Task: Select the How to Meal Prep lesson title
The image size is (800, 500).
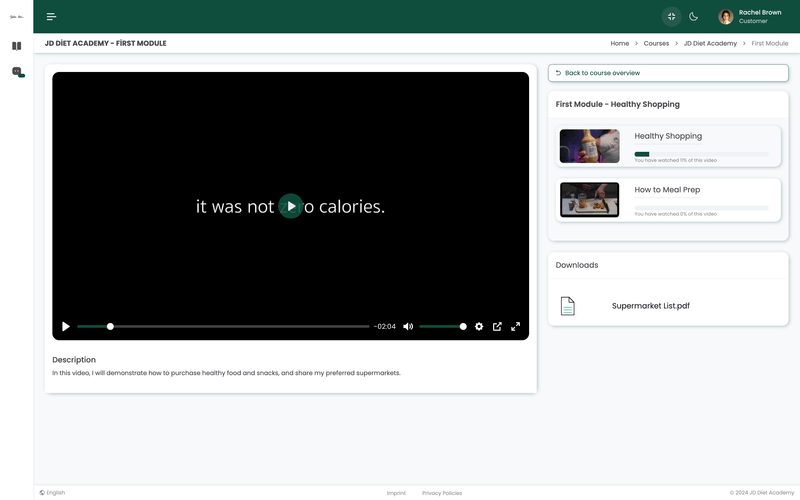Action: [x=667, y=190]
